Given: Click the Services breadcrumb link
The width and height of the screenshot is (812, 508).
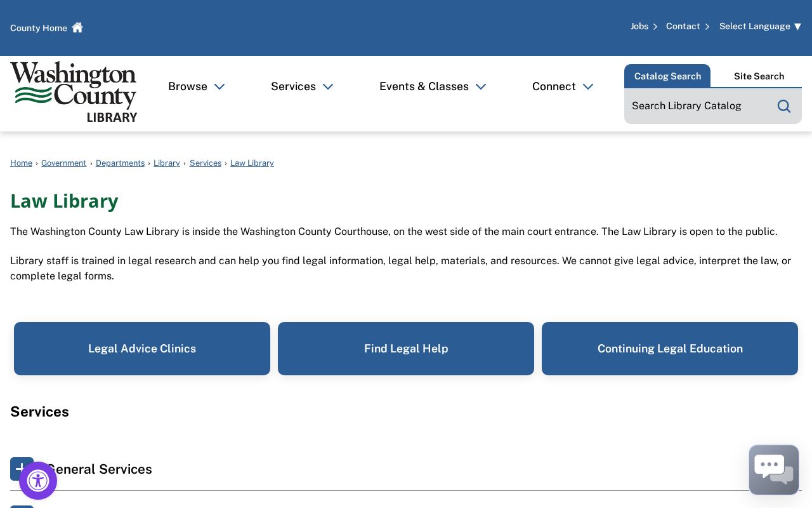Looking at the screenshot, I should pyautogui.click(x=206, y=163).
